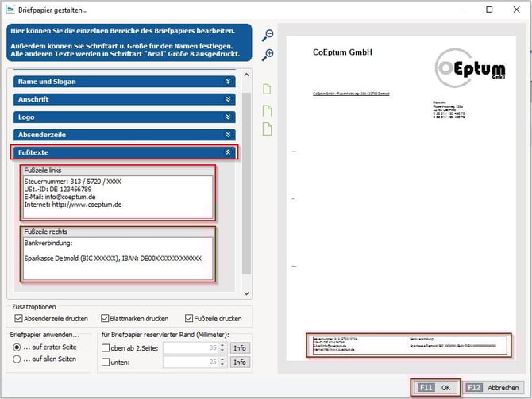532x399 pixels.
Task: Click the bottom green page icon
Action: tap(267, 129)
